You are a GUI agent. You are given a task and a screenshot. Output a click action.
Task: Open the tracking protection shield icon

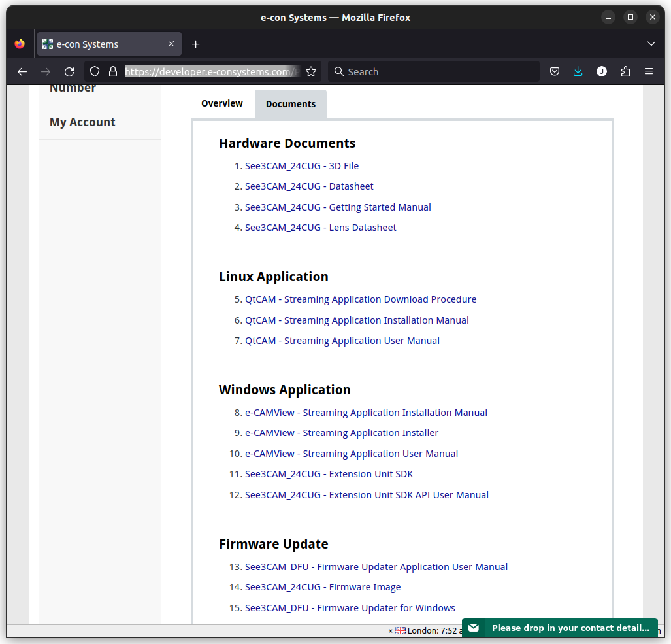click(x=95, y=71)
